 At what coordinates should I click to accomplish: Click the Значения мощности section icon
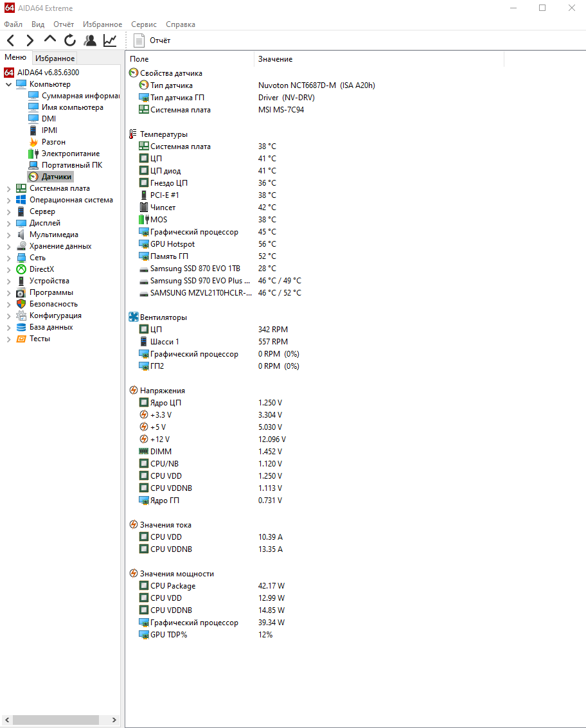(133, 573)
